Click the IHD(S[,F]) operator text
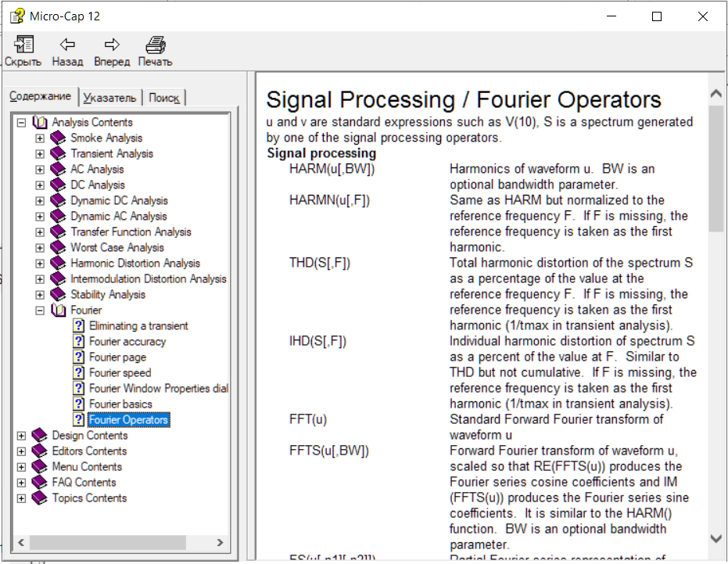The image size is (728, 564). pyautogui.click(x=318, y=342)
